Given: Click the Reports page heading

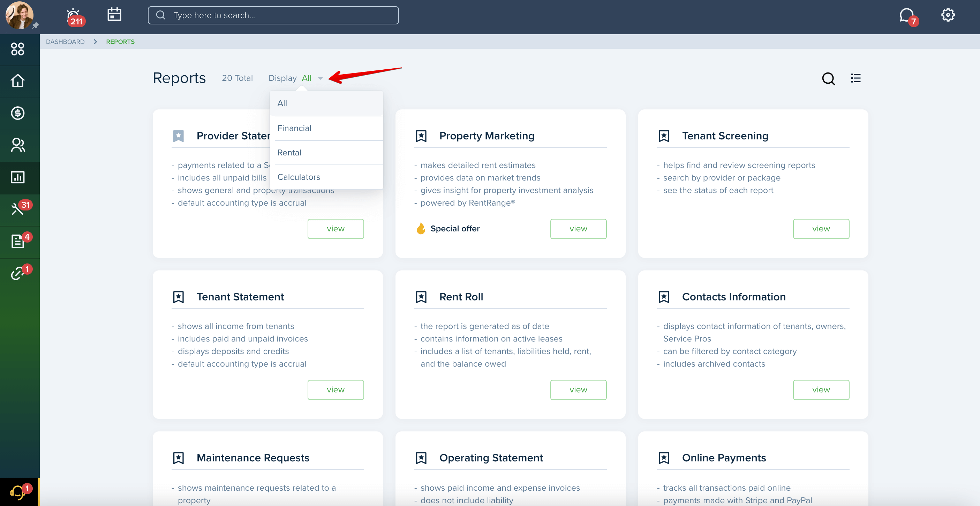Looking at the screenshot, I should tap(179, 78).
